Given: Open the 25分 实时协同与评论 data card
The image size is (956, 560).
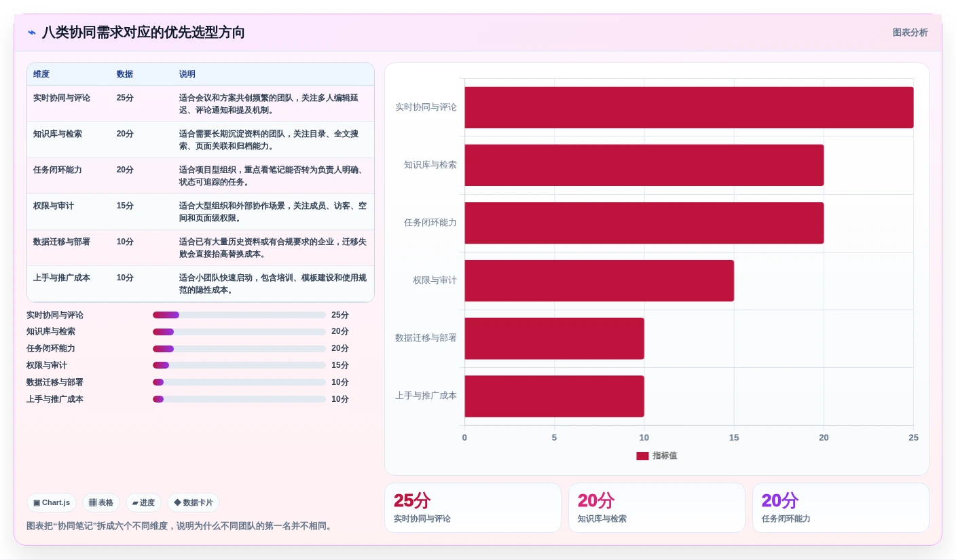Looking at the screenshot, I should pos(473,508).
